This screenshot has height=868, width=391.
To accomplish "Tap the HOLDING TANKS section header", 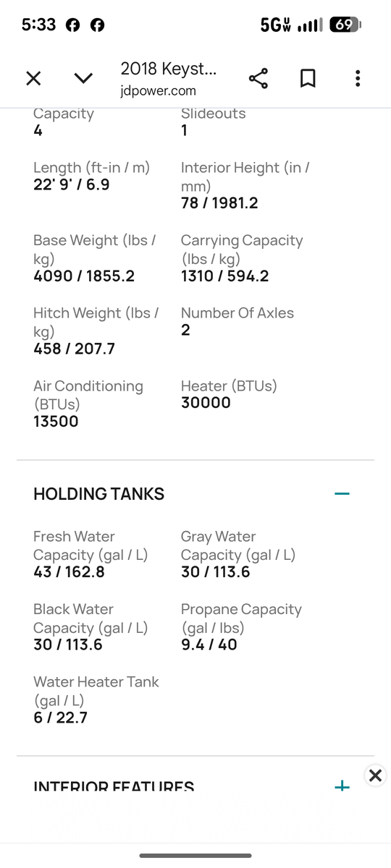I will [x=98, y=494].
